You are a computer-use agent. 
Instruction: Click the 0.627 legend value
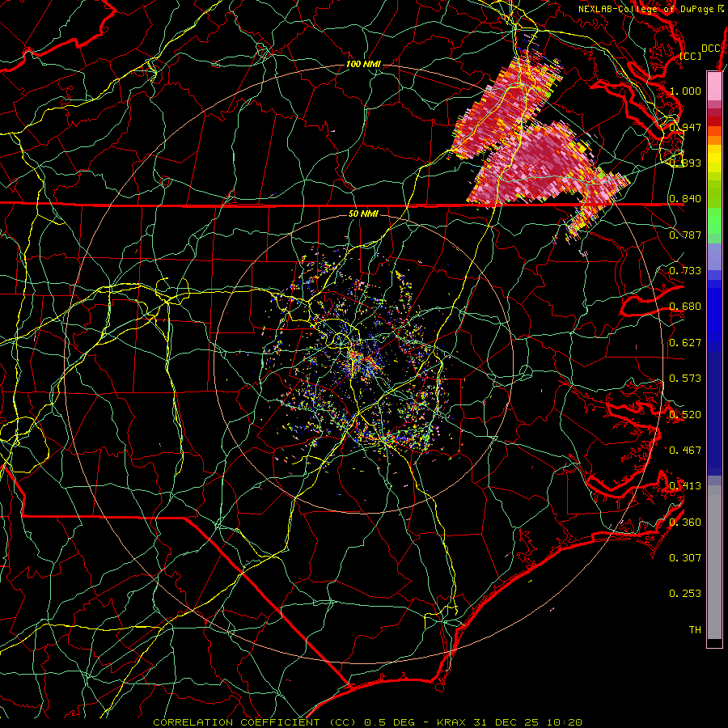[685, 343]
